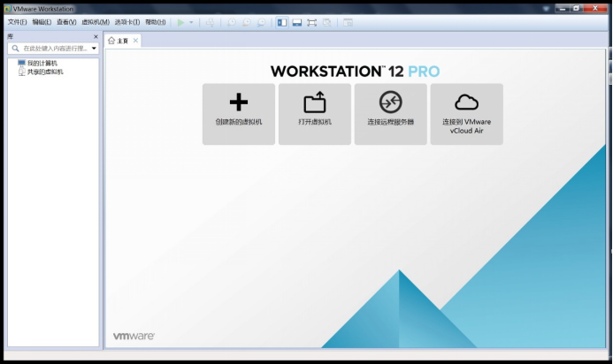Select 共享的虚拟机 in the library tree

41,72
